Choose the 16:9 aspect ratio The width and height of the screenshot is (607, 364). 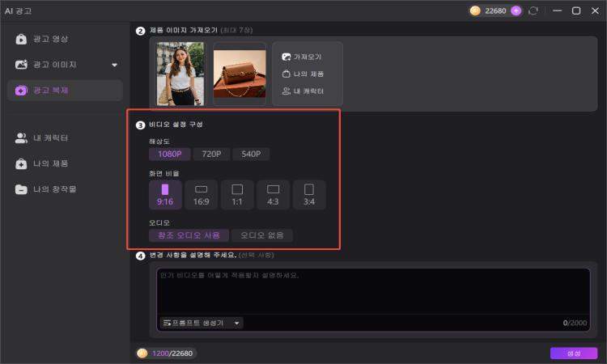[x=202, y=195]
